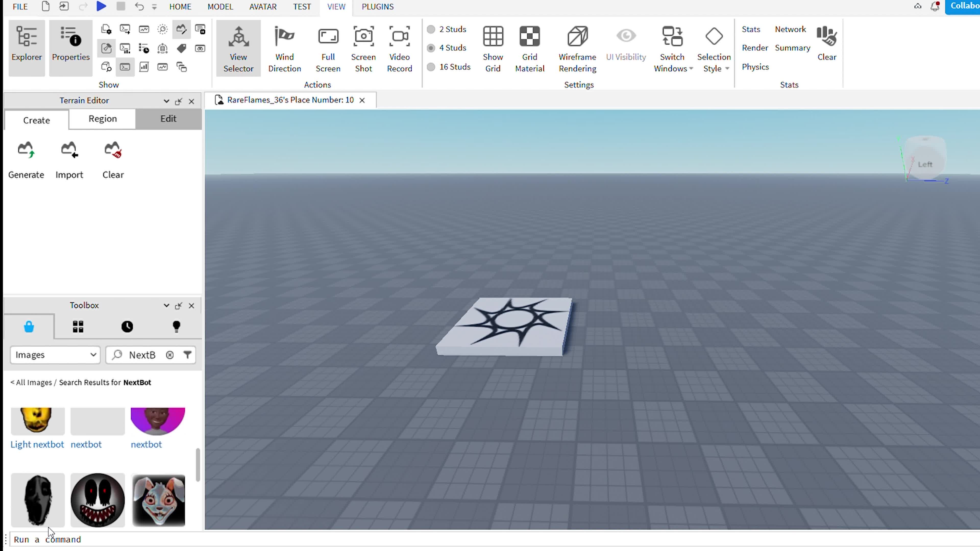Switch to the PLUGINS ribbon tab

point(377,6)
